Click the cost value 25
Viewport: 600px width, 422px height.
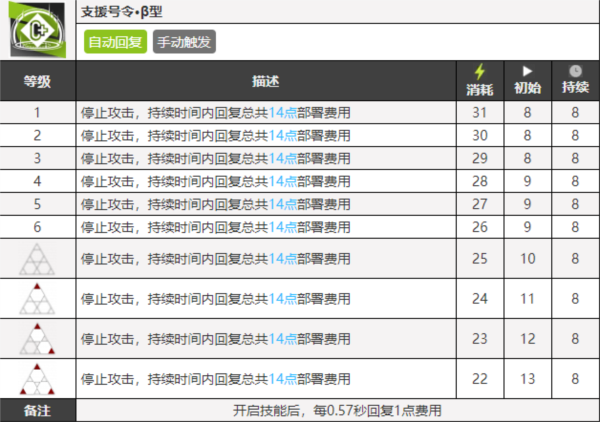click(x=480, y=259)
